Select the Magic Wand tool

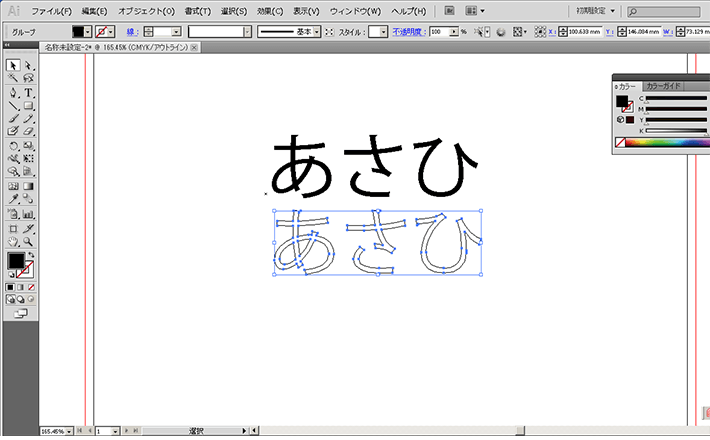(x=13, y=78)
